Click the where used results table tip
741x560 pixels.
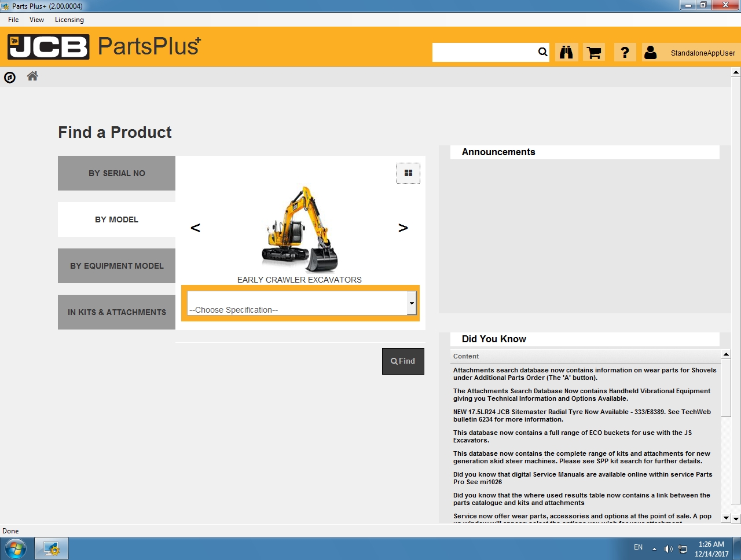click(x=582, y=499)
